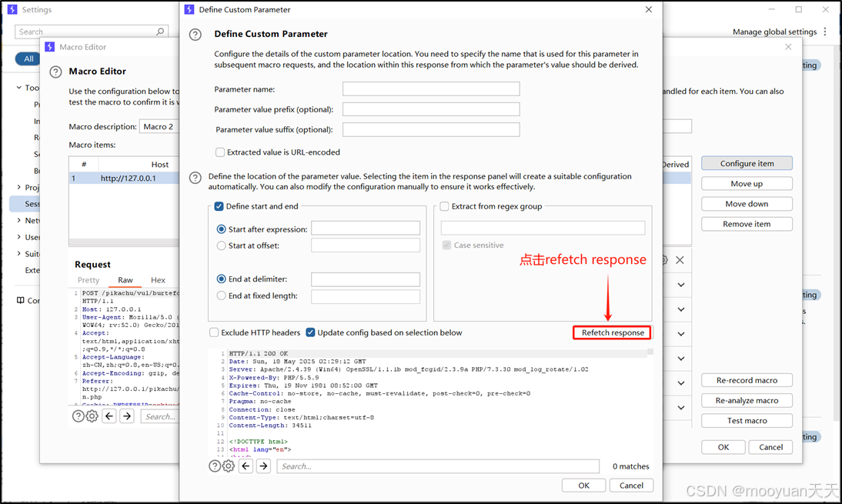Click Macro Editor help icon
This screenshot has height=504, width=842.
coord(56,72)
